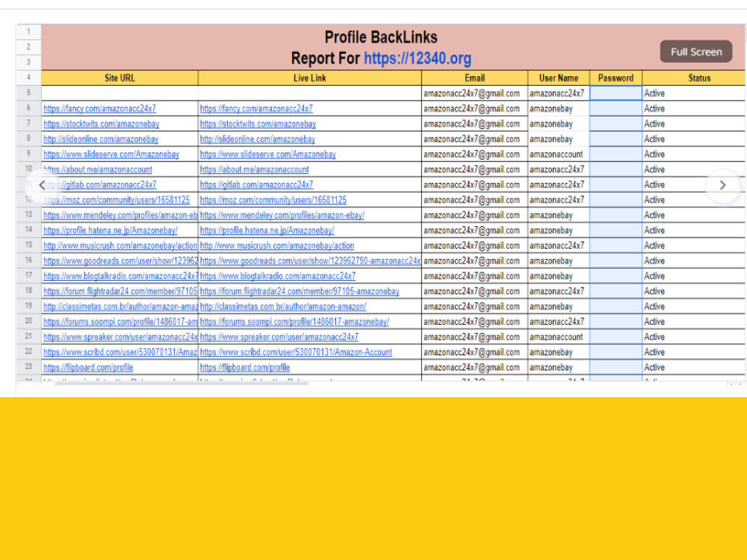
Task: Open Site URL www.slideserve.com/Amazonebay
Action: pyautogui.click(x=111, y=155)
